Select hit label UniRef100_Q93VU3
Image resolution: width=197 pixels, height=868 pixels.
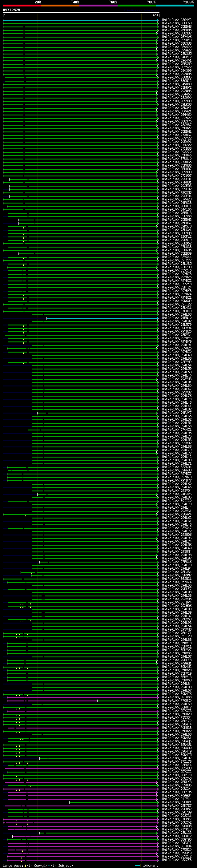coord(177,379)
